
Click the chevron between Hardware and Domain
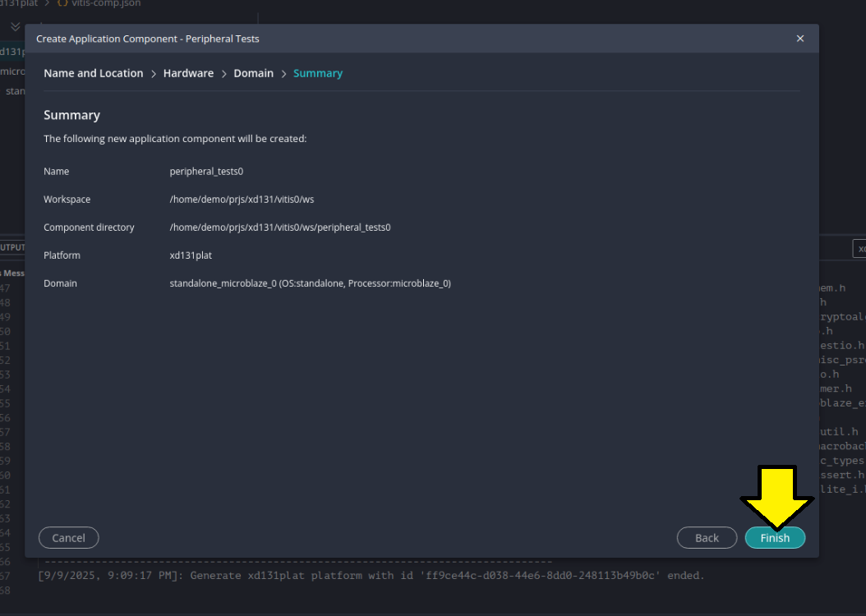[223, 74]
